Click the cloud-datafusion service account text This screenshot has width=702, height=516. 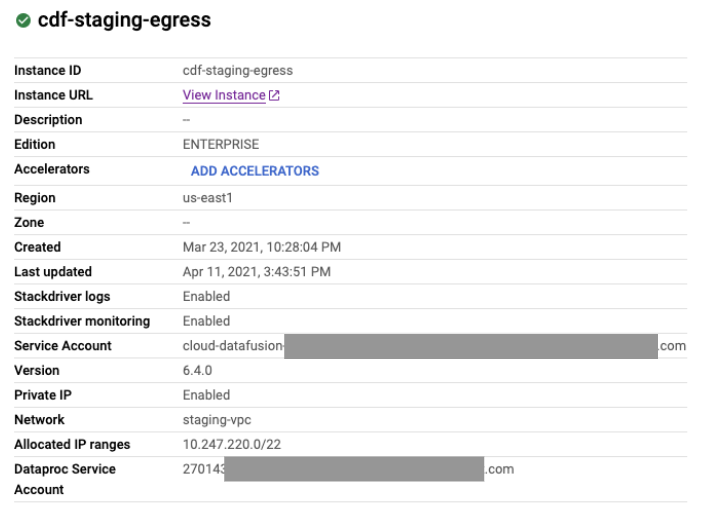pyautogui.click(x=233, y=346)
